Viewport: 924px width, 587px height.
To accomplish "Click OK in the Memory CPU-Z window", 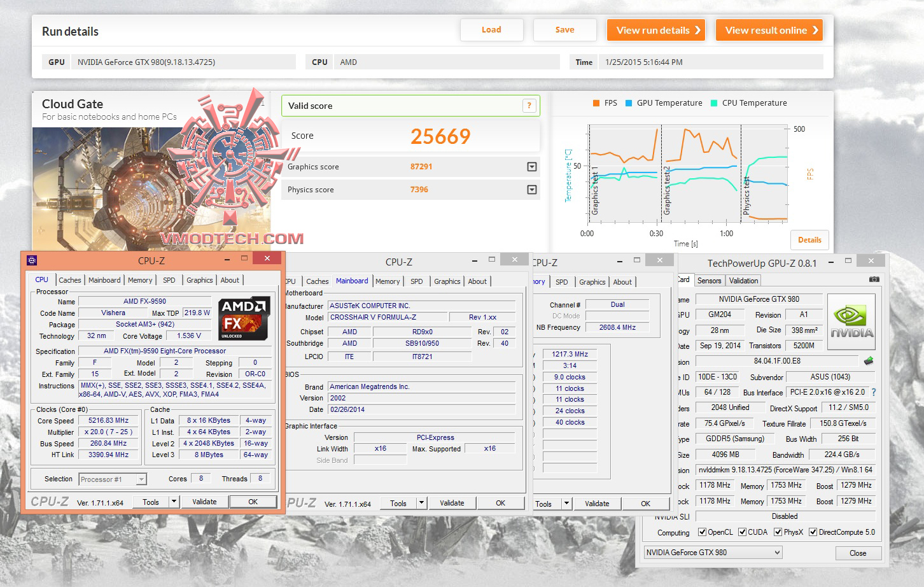I will (x=645, y=504).
